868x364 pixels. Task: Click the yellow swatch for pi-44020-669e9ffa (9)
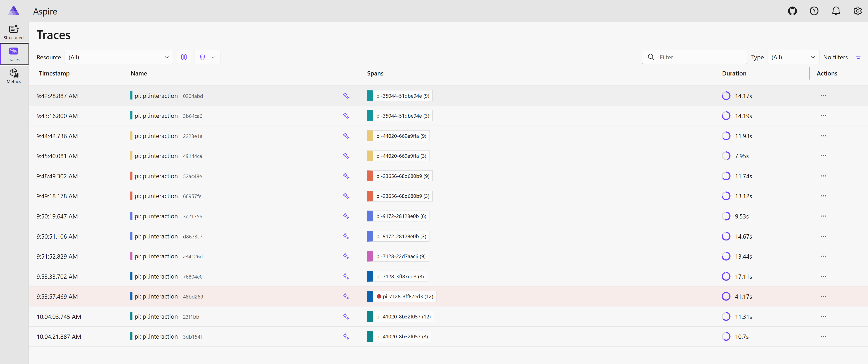(x=370, y=136)
